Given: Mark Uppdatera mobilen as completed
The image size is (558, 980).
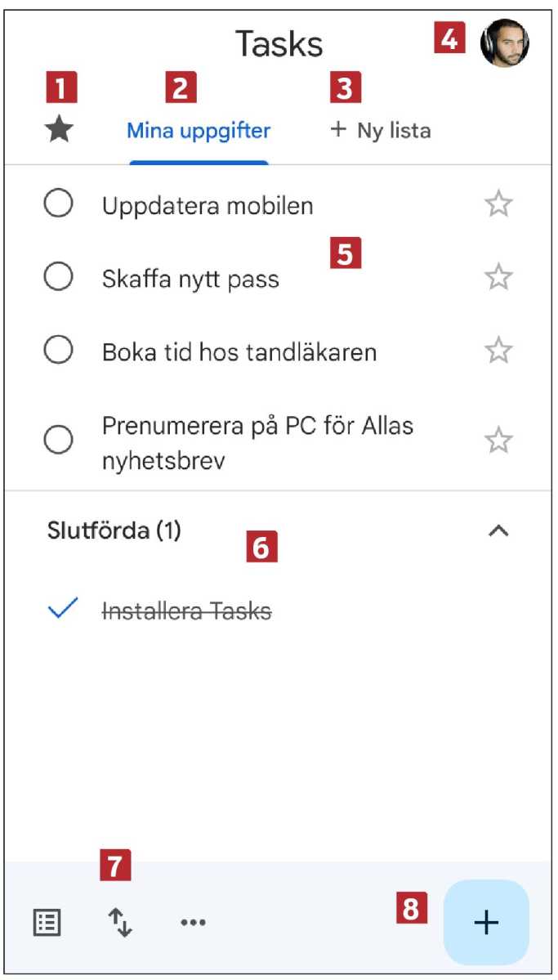Looking at the screenshot, I should [56, 205].
